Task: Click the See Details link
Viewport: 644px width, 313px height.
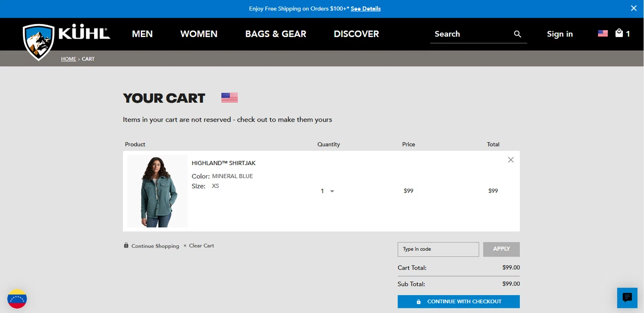Action: [366, 9]
